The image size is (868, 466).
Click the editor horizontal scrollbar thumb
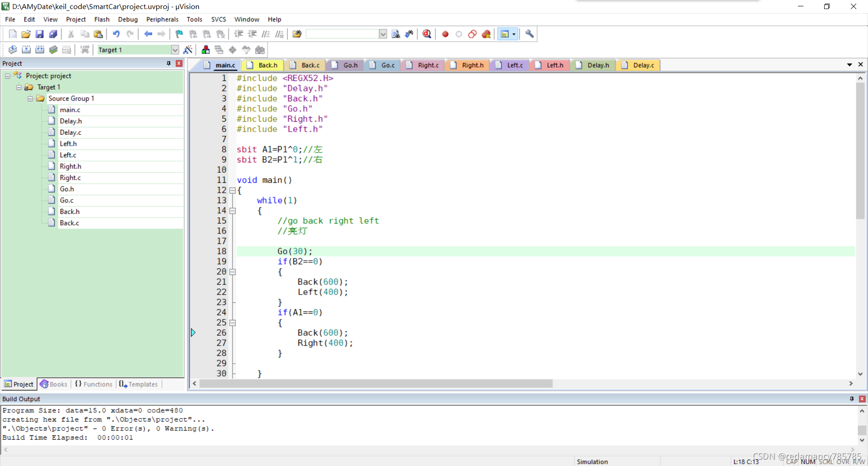pyautogui.click(x=376, y=384)
